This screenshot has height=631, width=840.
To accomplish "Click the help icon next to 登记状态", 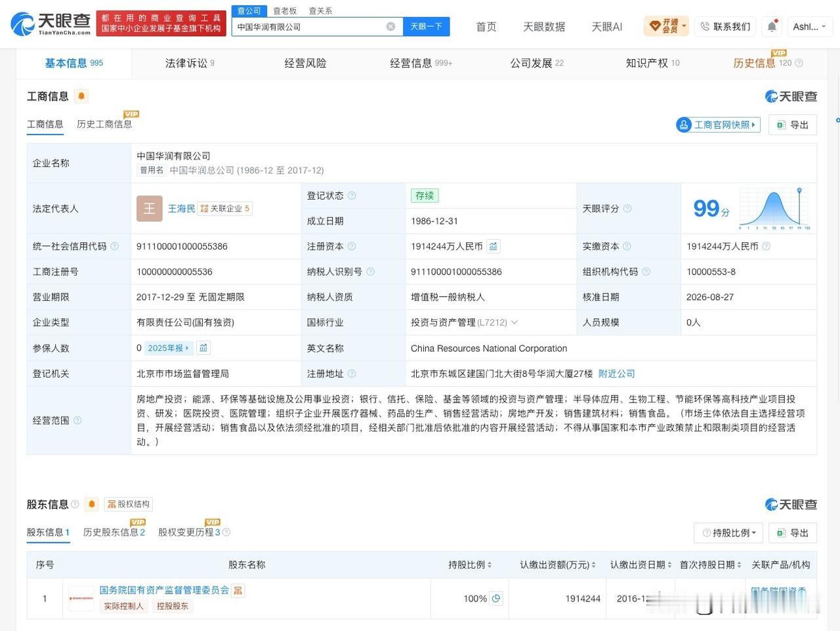I will 352,196.
